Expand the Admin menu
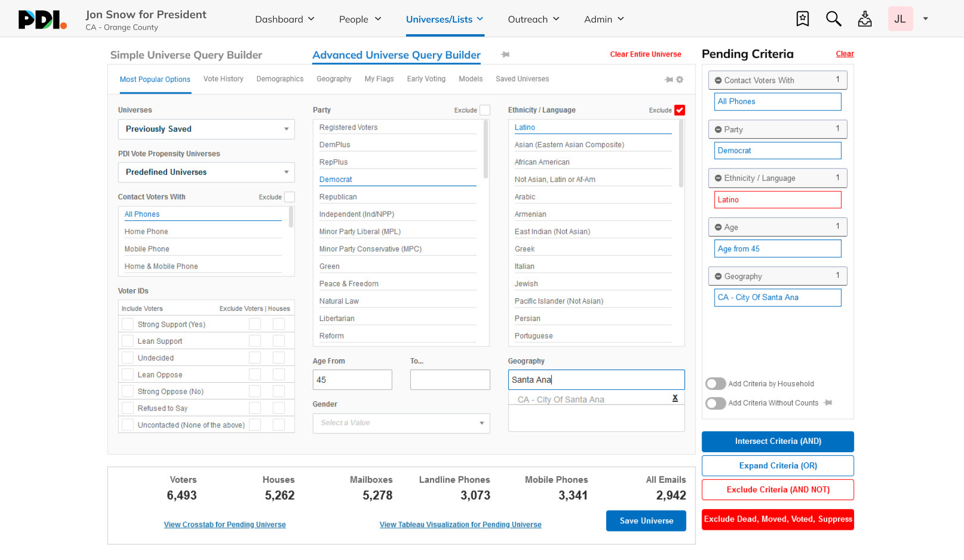 pyautogui.click(x=604, y=19)
